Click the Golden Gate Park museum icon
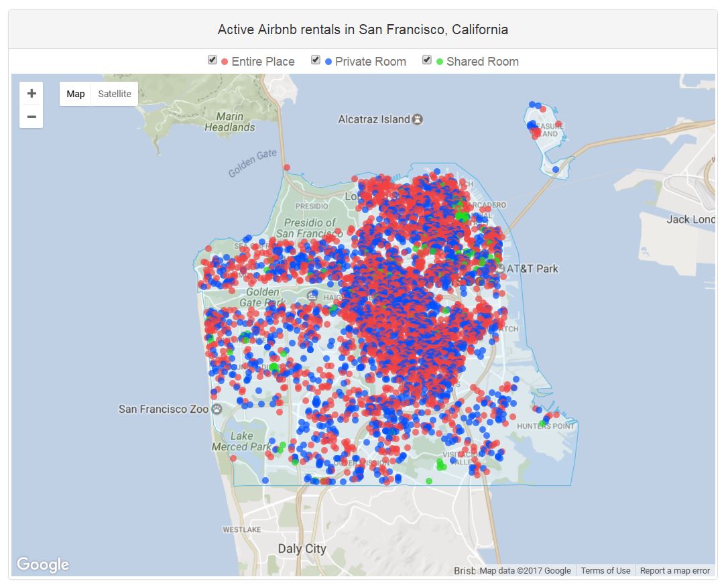This screenshot has height=587, width=728. [311, 296]
